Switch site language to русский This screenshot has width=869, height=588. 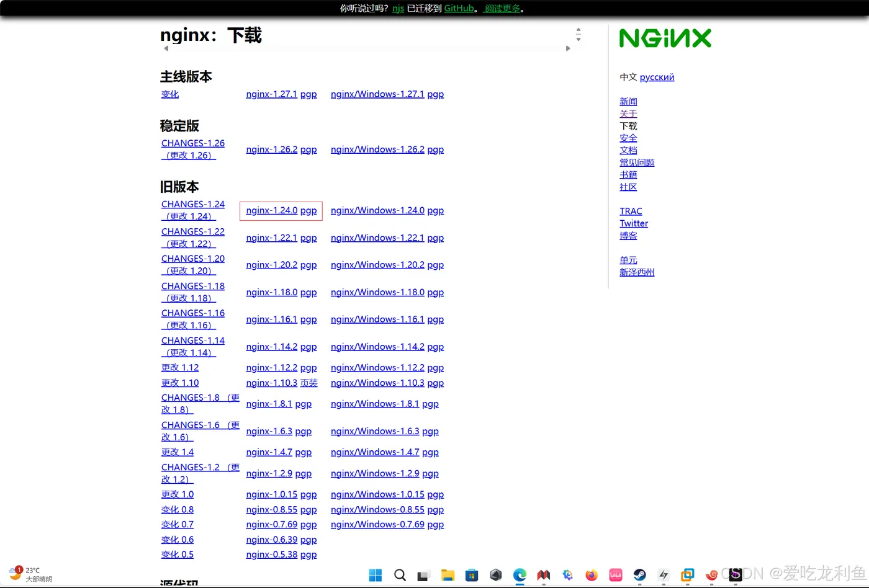pyautogui.click(x=657, y=77)
